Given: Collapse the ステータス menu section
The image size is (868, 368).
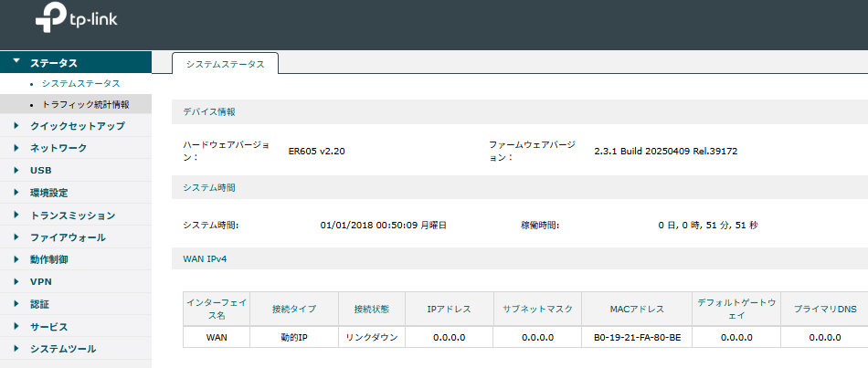Looking at the screenshot, I should (x=76, y=62).
